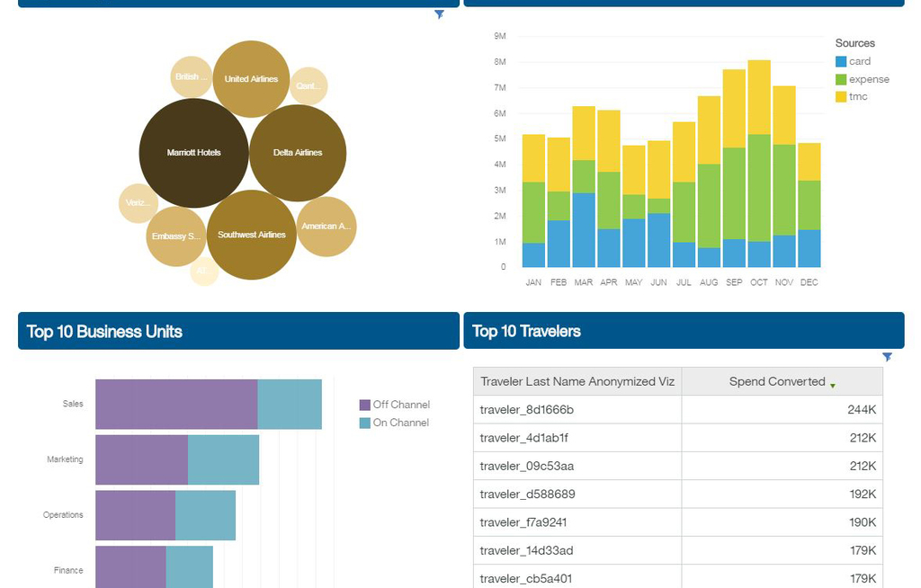Select the traveler_8d1666b row
The width and height of the screenshot is (921, 588).
(678, 409)
